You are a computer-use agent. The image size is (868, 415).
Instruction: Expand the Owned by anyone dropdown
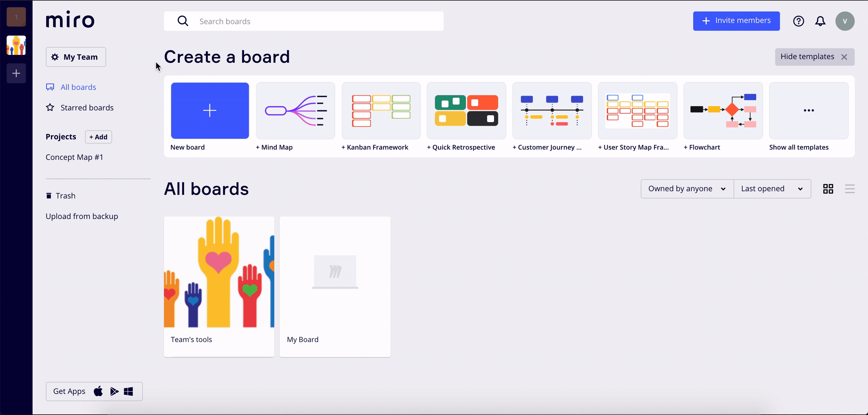pyautogui.click(x=687, y=189)
